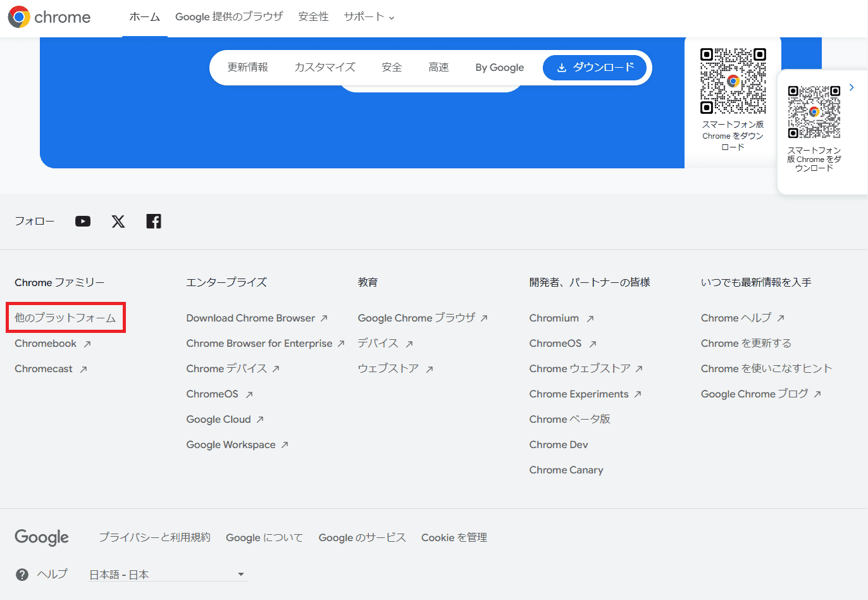
Task: Open ウェブストア link under 教育
Action: [396, 369]
